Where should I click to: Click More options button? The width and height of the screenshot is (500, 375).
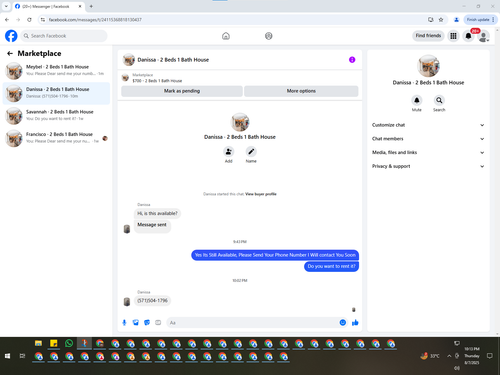click(x=301, y=91)
